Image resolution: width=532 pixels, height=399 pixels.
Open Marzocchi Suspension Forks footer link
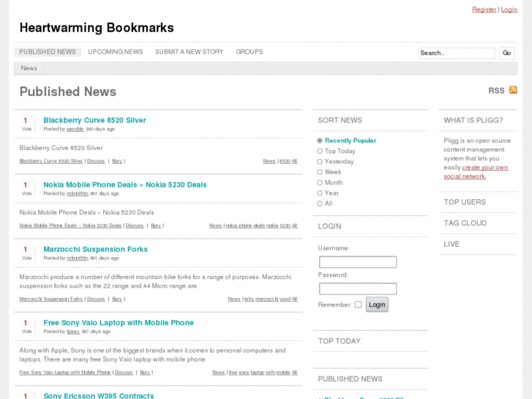pyautogui.click(x=51, y=299)
